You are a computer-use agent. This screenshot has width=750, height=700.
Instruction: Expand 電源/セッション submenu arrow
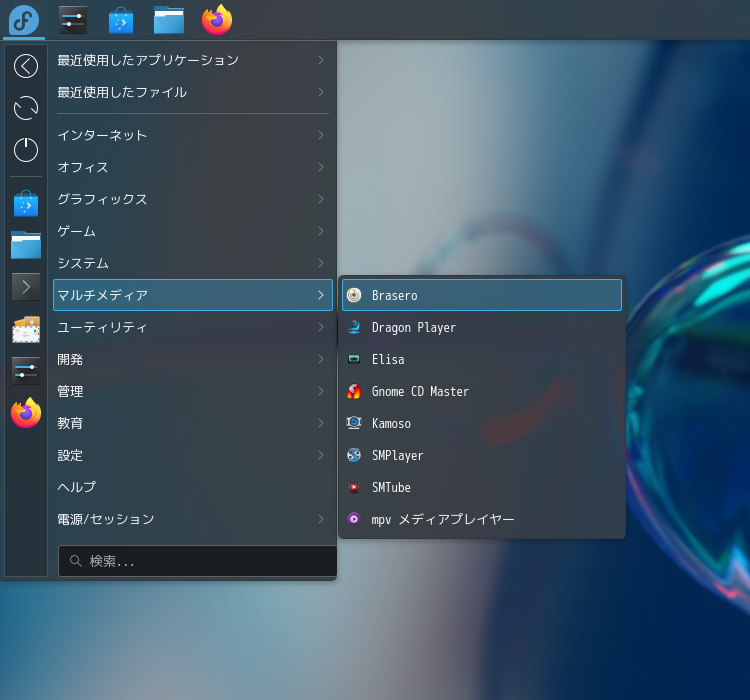pos(321,519)
